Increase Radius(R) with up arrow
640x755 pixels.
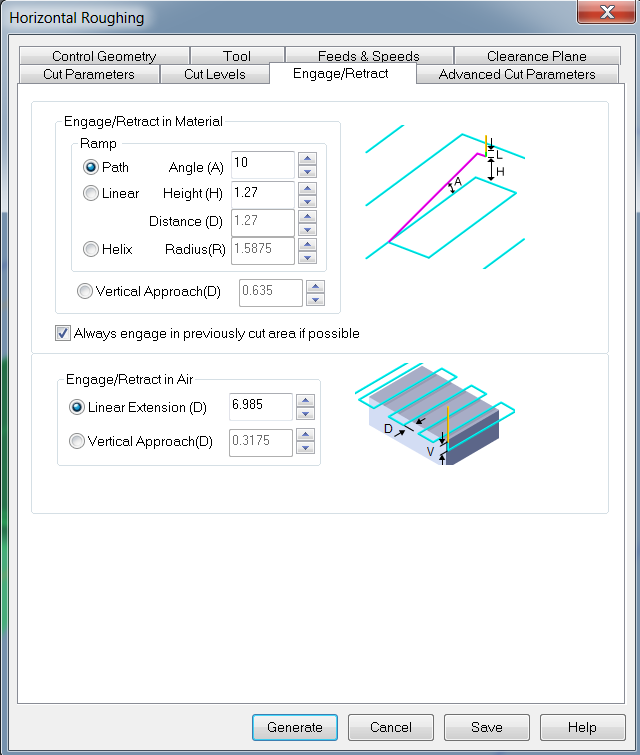tap(307, 244)
